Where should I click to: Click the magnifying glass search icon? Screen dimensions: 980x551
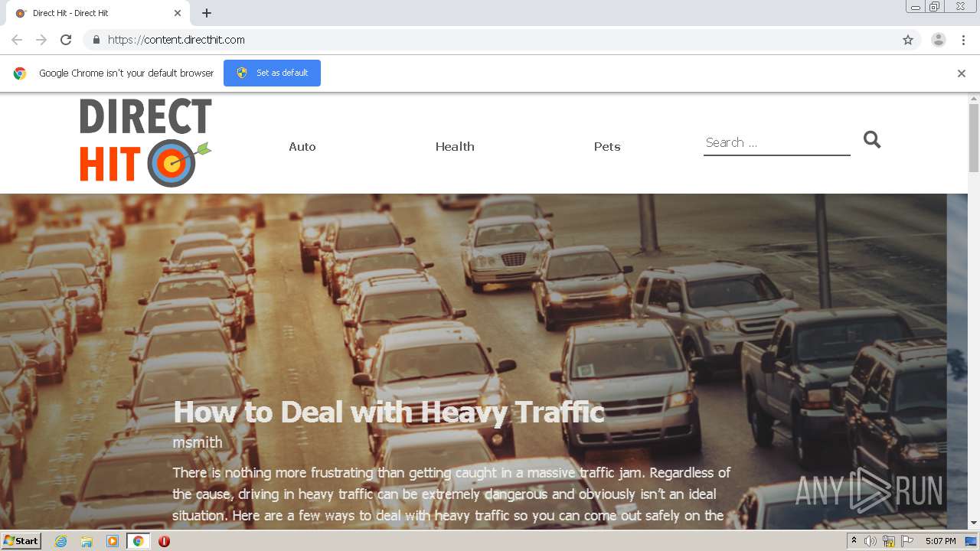coord(872,139)
